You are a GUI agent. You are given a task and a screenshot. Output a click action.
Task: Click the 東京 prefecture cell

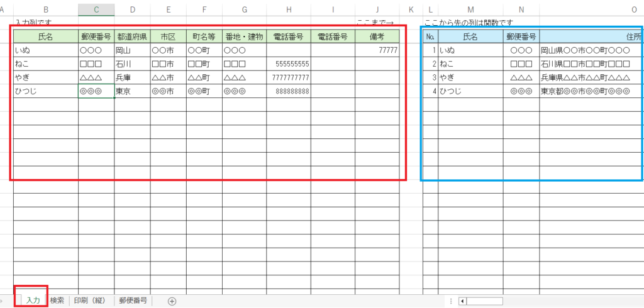click(x=132, y=91)
